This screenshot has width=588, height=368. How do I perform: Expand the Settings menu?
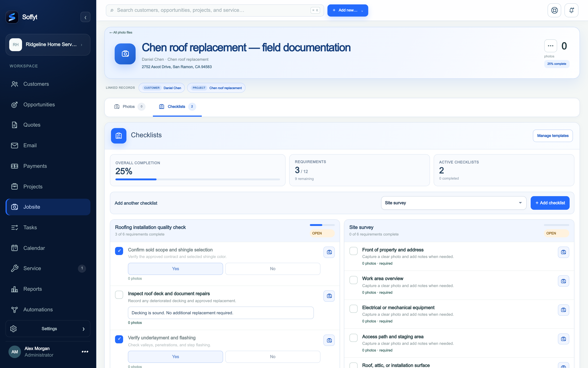(x=48, y=329)
